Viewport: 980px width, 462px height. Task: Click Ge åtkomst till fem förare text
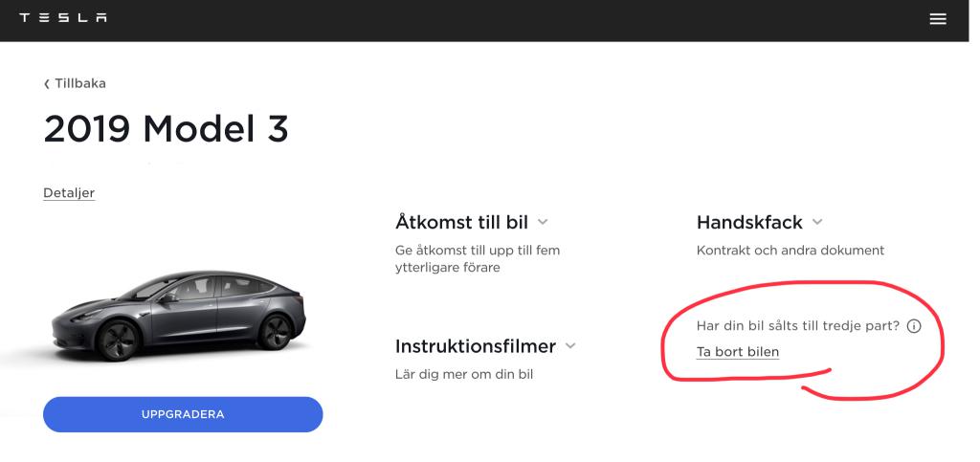(478, 259)
